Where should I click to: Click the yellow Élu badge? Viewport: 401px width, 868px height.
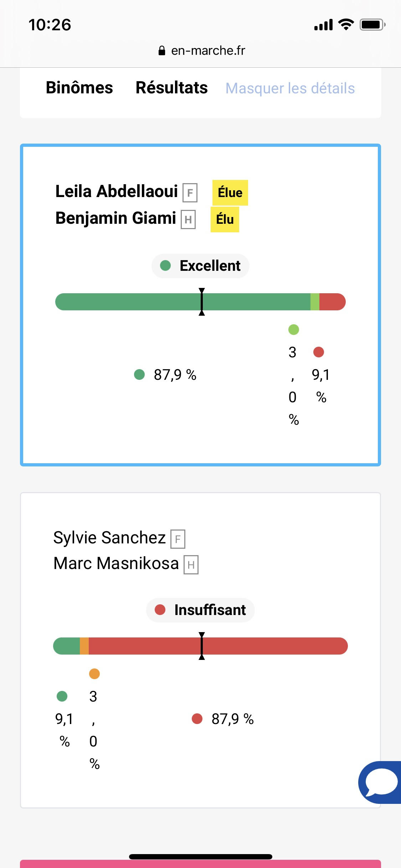(225, 219)
